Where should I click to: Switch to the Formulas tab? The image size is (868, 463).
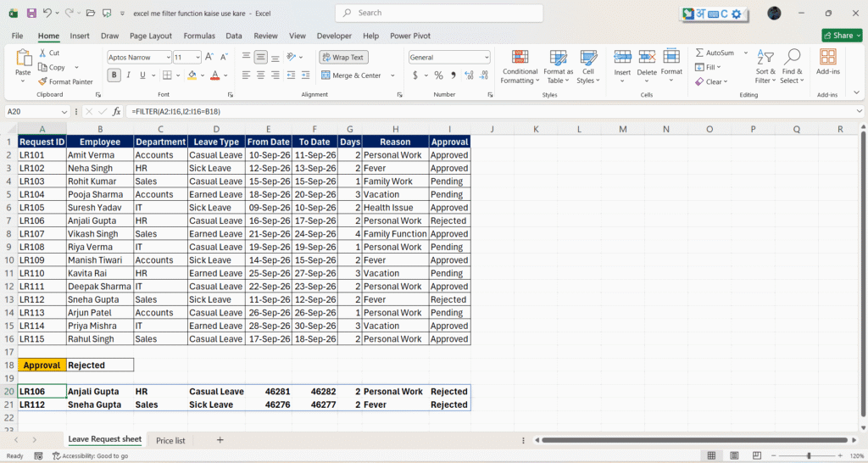click(199, 36)
